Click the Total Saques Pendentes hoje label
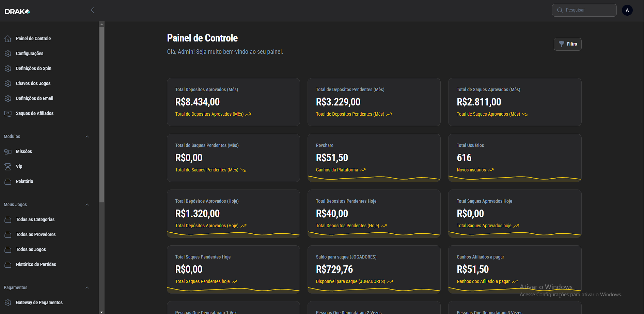The width and height of the screenshot is (644, 314). (x=202, y=282)
